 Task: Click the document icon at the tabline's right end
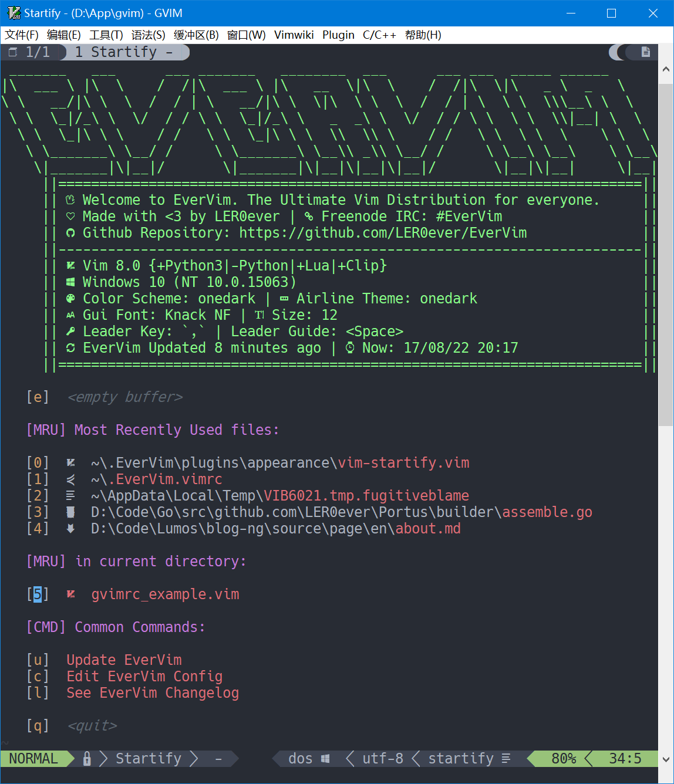[x=645, y=52]
